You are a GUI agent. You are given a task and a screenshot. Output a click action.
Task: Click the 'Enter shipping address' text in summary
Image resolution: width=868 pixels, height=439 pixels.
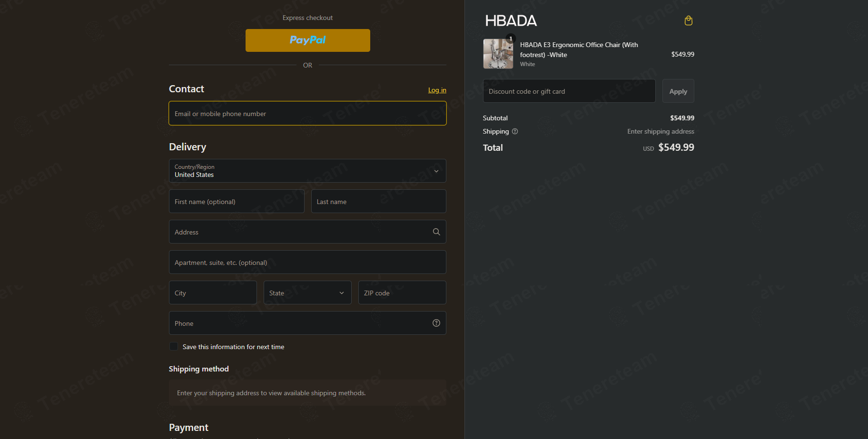pos(661,131)
